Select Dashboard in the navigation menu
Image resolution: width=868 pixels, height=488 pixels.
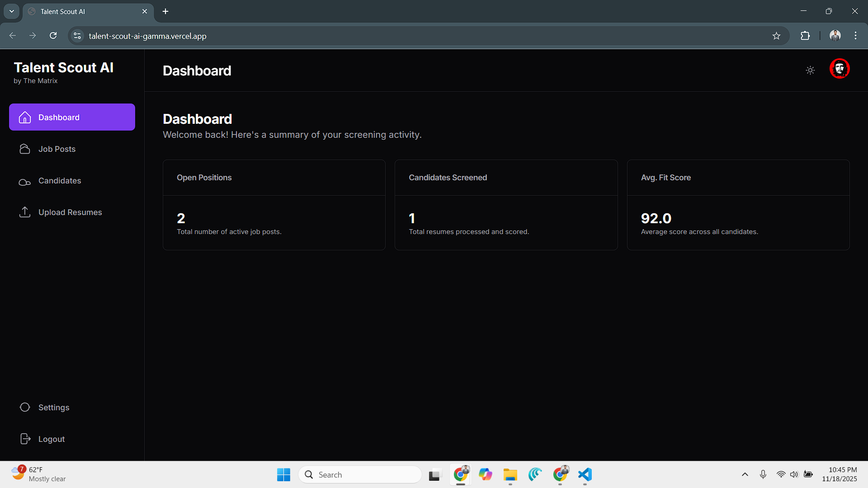(59, 117)
